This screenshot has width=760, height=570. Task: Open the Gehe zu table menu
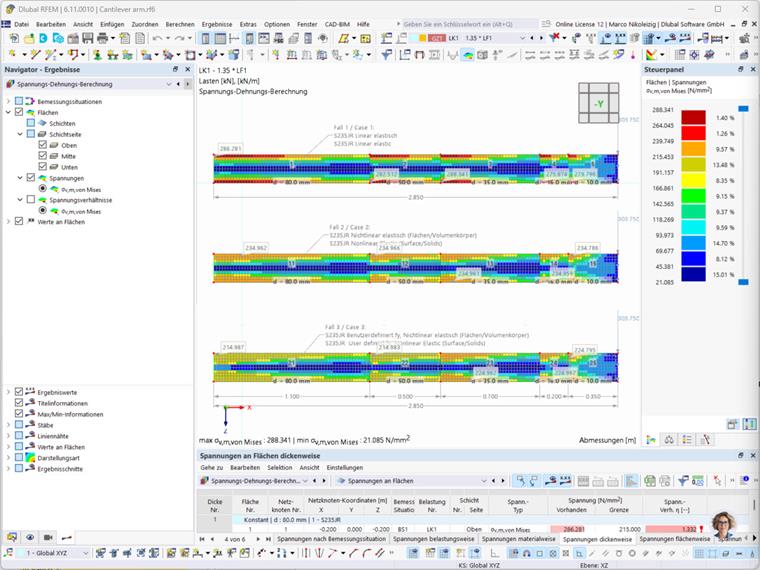[211, 468]
